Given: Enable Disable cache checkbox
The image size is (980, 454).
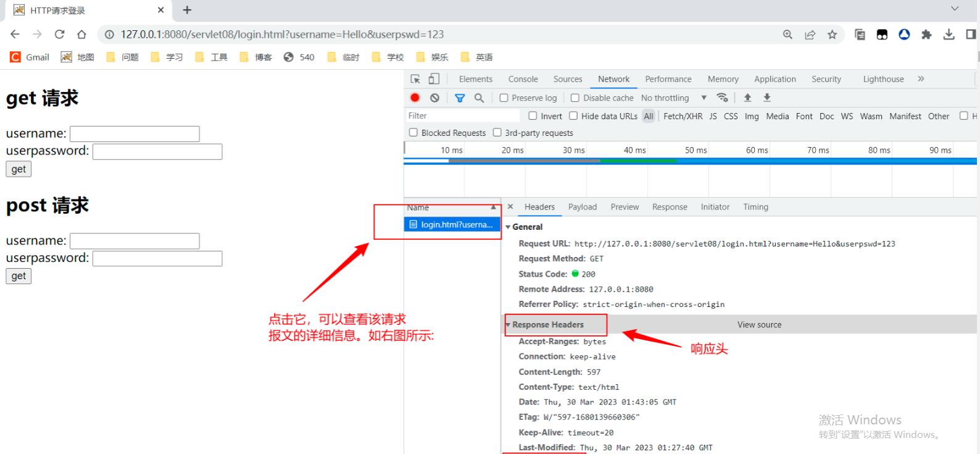Looking at the screenshot, I should (x=575, y=98).
